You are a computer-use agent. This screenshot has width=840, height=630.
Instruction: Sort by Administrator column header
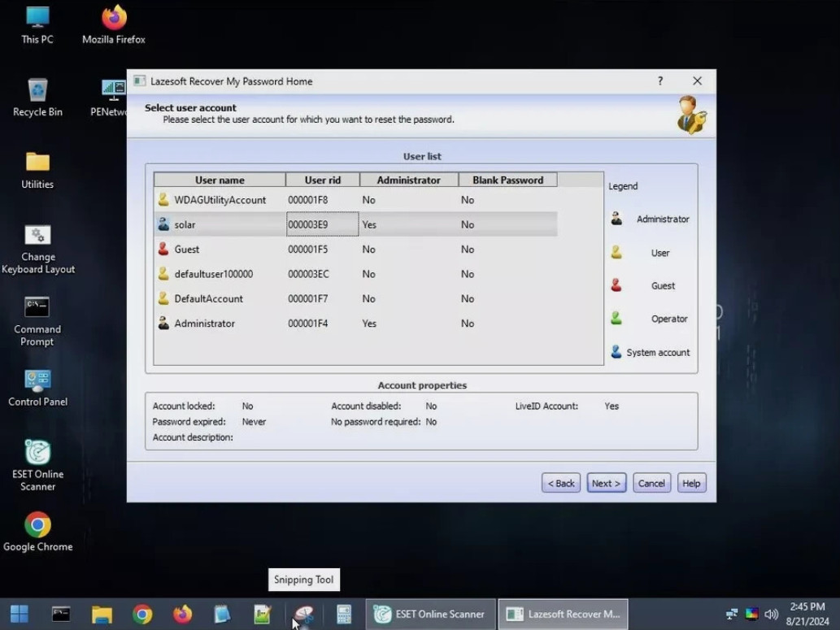tap(409, 180)
